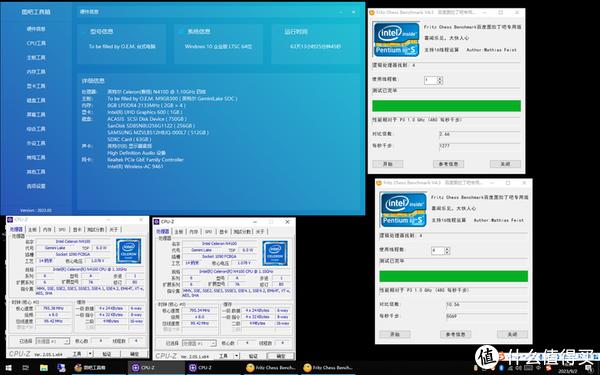Open 磁盘工具 in the sidebar
The width and height of the screenshot is (600, 375).
coord(36,100)
